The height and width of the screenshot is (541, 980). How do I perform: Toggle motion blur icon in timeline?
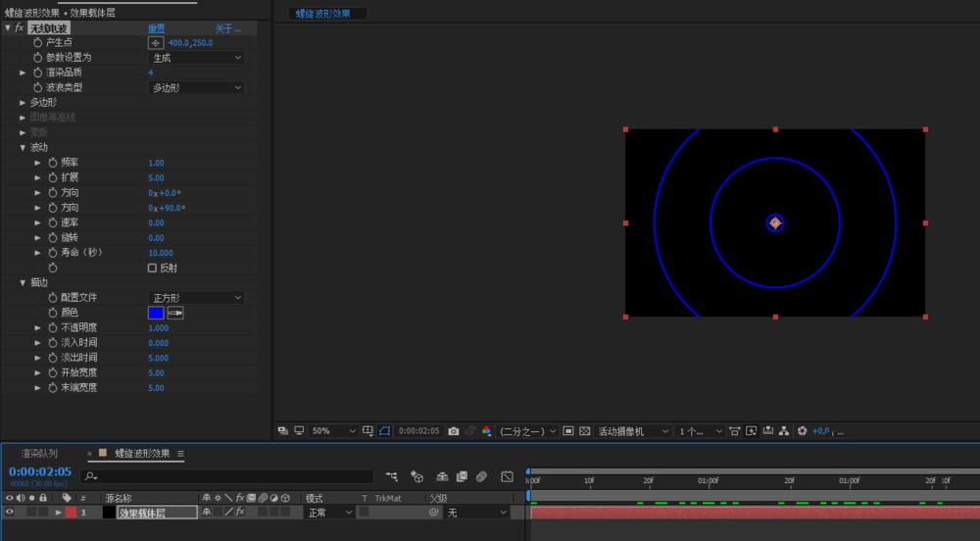[x=481, y=476]
